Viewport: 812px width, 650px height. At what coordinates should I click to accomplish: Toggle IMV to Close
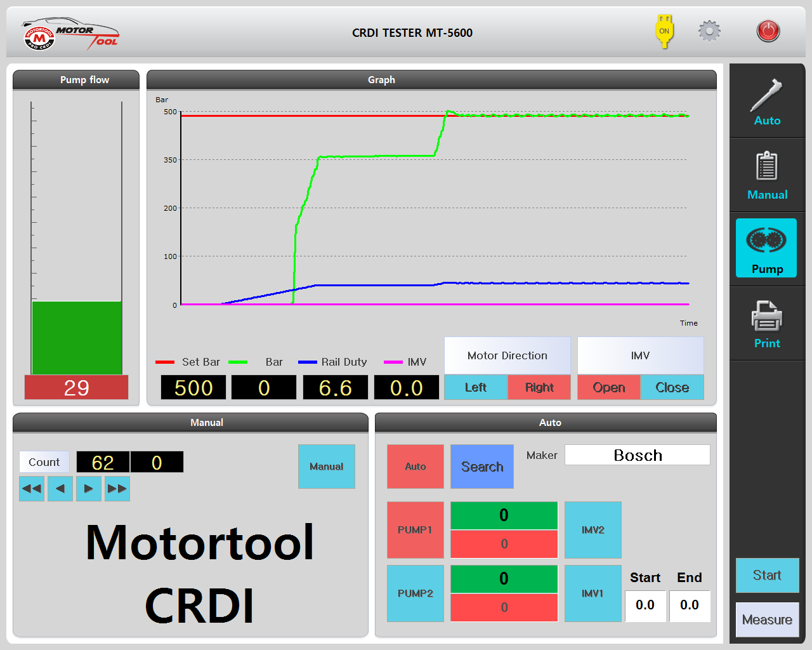click(672, 387)
